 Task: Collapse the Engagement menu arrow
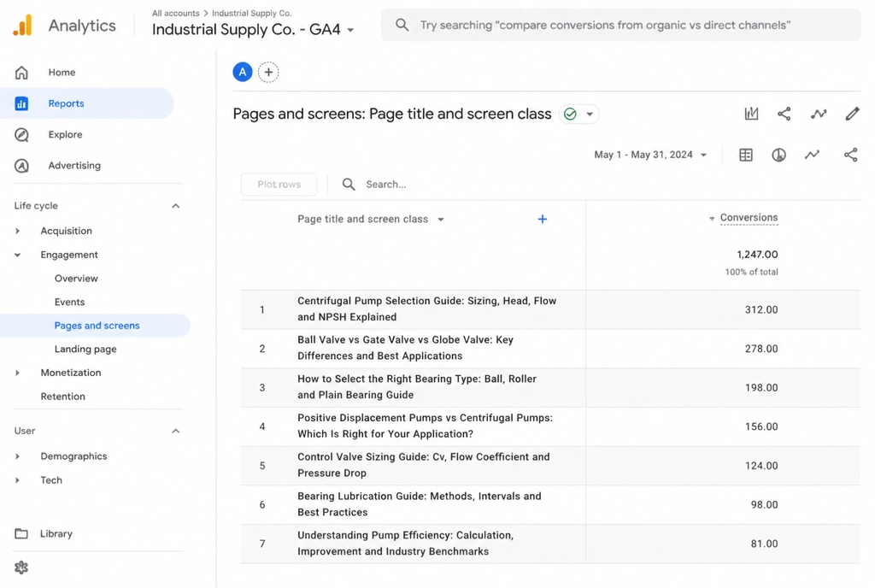pyautogui.click(x=17, y=255)
